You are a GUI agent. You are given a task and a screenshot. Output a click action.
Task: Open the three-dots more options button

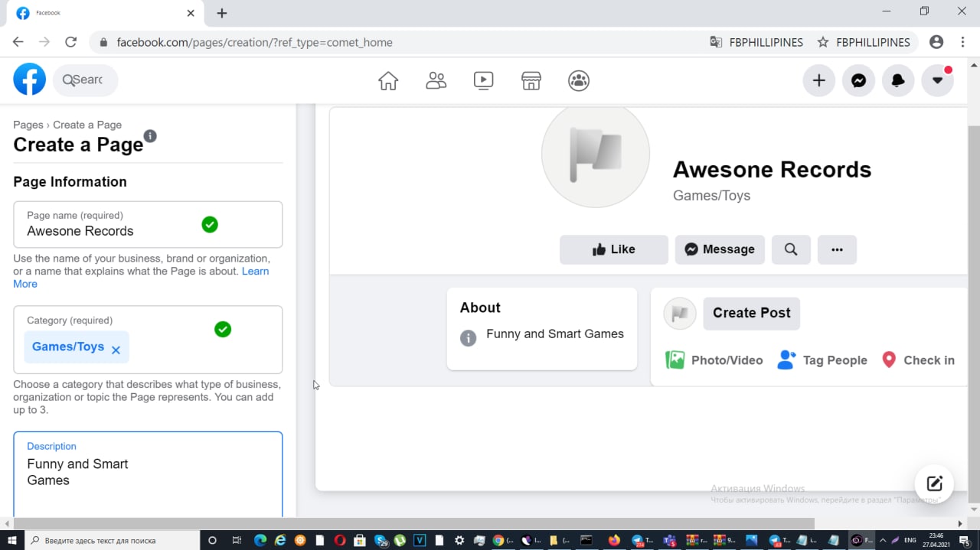pyautogui.click(x=837, y=249)
